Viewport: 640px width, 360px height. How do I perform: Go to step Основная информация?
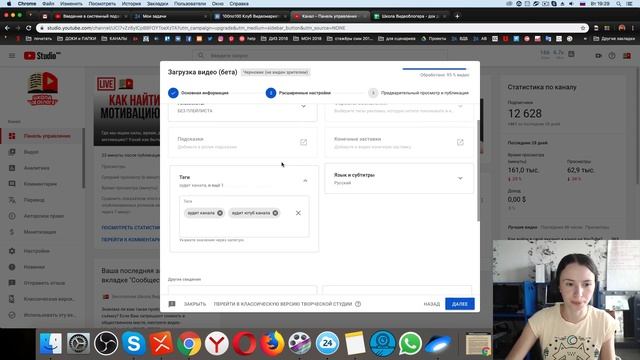tap(198, 93)
